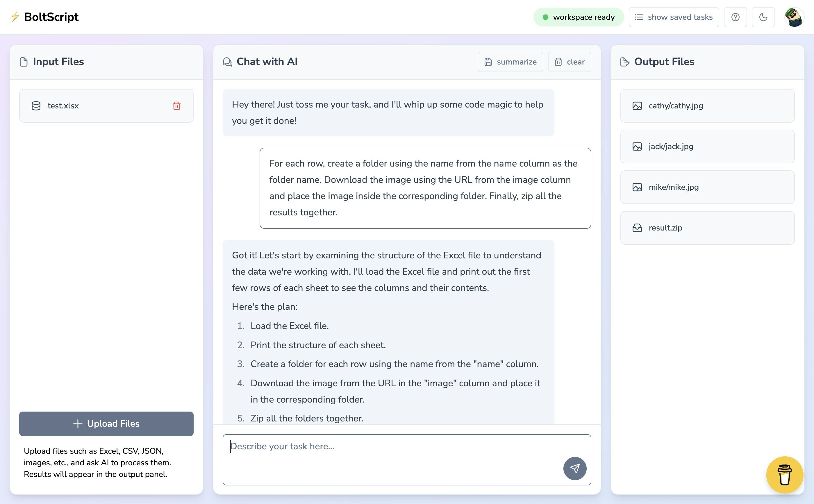Click the send message paper plane icon
Viewport: 814px width, 504px height.
(x=575, y=468)
